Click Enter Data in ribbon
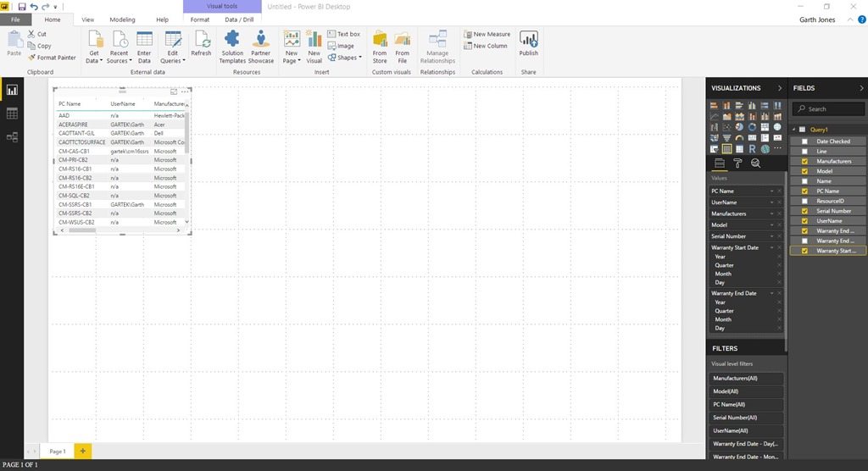The height and width of the screenshot is (471, 868). [144, 47]
